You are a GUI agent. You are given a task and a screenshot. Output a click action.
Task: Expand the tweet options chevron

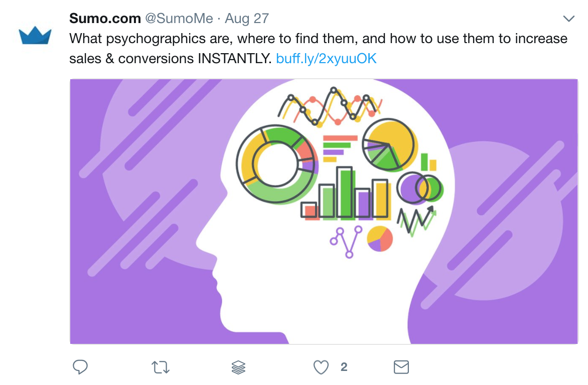[x=569, y=19]
